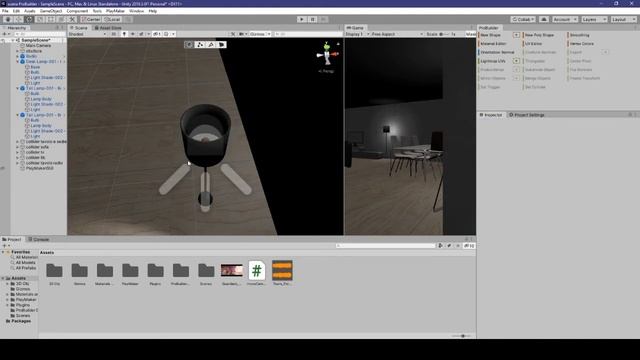The image size is (640, 360).
Task: Expand the collider sofa hierarchy item
Action: tap(18, 147)
